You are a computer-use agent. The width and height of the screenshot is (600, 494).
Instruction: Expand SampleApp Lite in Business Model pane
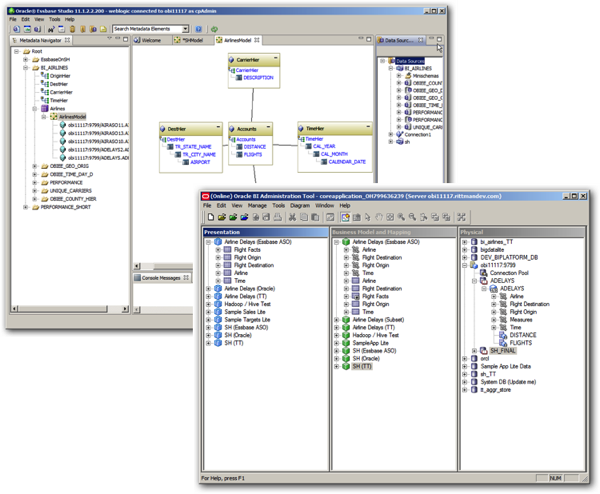(336, 343)
